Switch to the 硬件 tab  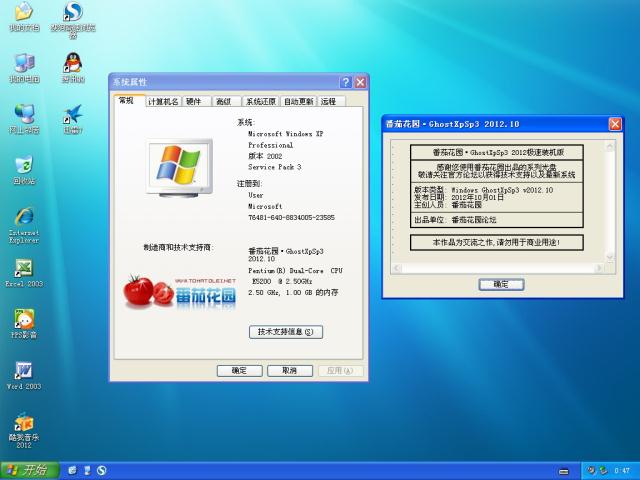(194, 101)
